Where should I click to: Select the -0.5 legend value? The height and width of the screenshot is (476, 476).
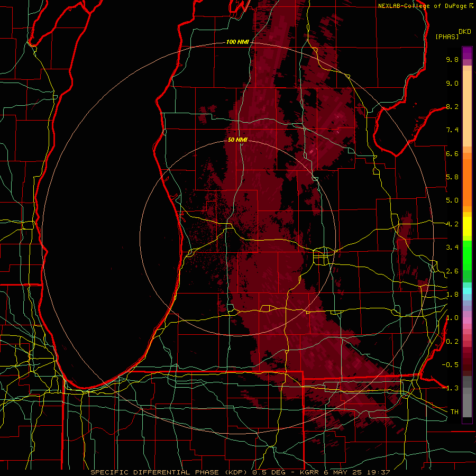450,365
